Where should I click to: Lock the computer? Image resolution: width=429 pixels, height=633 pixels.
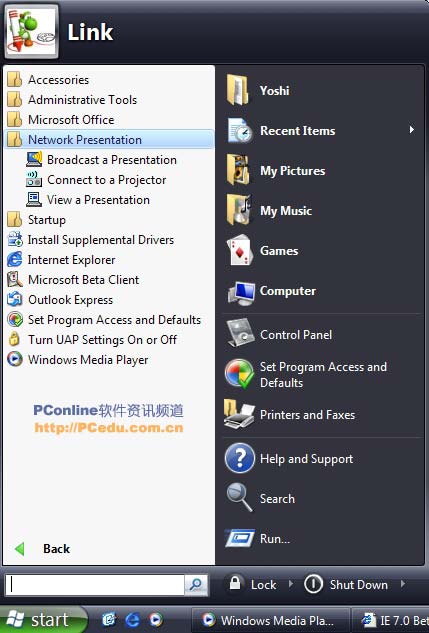[253, 585]
